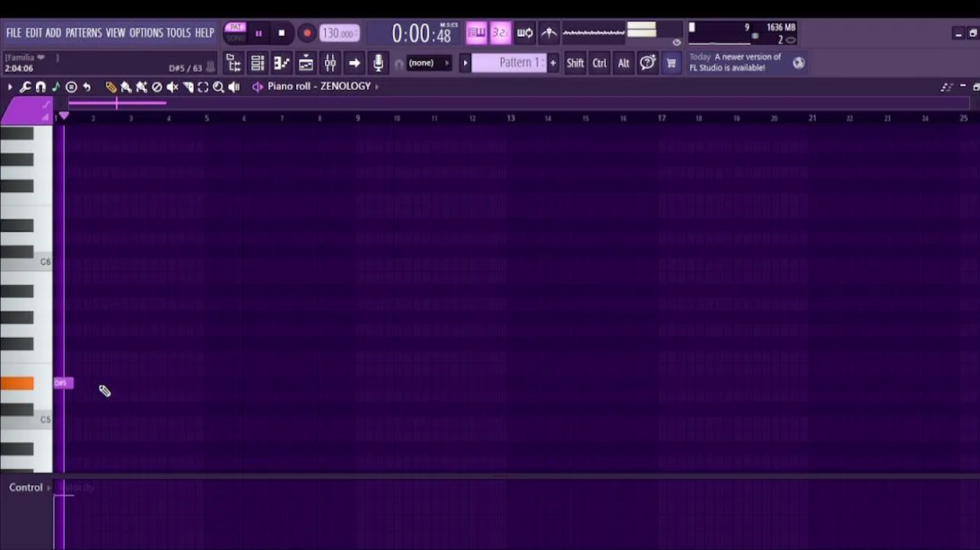Open the mixer icon
This screenshot has height=550, width=980.
330,63
